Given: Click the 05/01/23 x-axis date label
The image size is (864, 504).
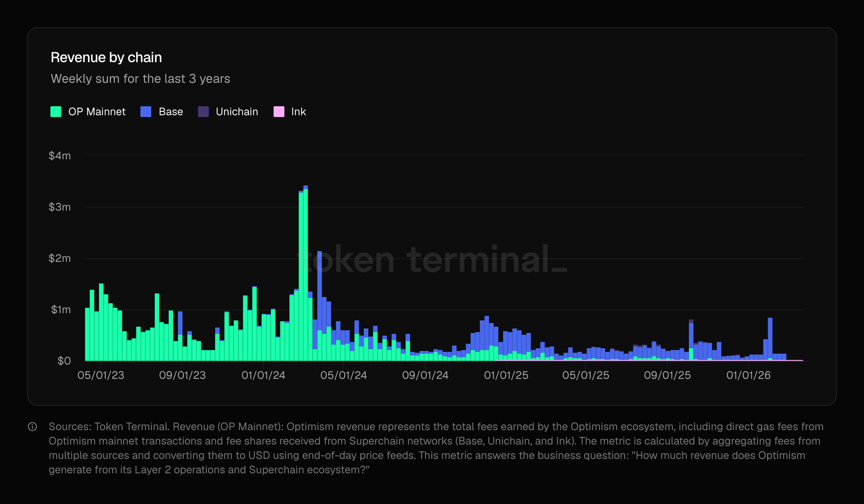Looking at the screenshot, I should (x=101, y=375).
